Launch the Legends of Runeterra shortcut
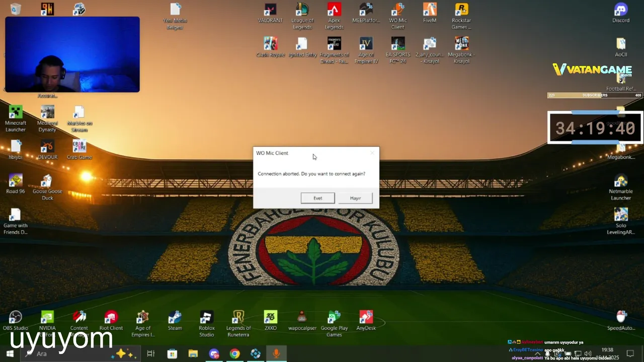This screenshot has width=644, height=362. click(x=238, y=323)
